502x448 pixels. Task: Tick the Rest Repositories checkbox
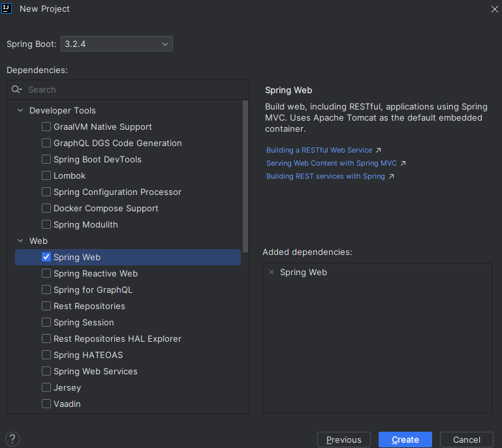pos(46,306)
